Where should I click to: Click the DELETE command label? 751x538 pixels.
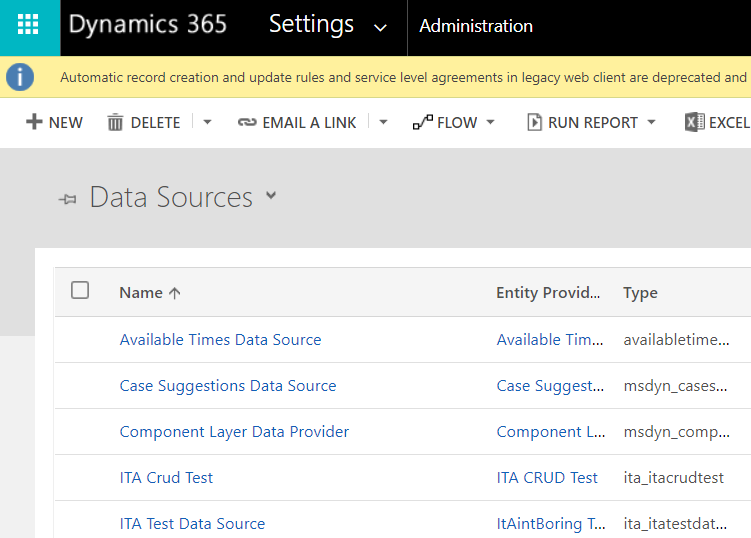click(156, 123)
